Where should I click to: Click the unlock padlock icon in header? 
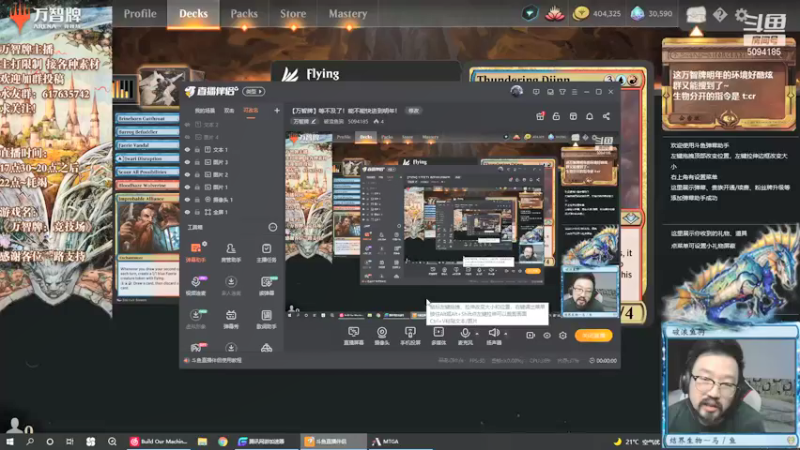pos(556,116)
